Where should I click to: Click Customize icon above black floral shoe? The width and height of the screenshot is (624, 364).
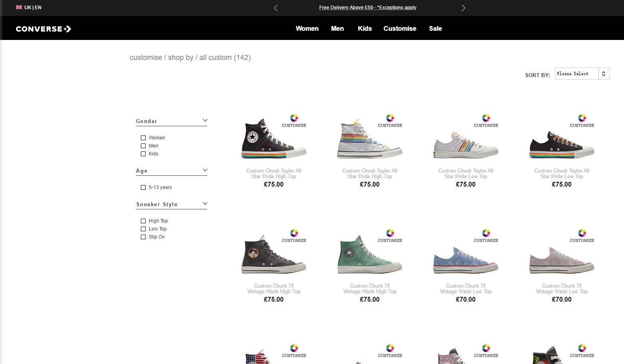point(582,351)
